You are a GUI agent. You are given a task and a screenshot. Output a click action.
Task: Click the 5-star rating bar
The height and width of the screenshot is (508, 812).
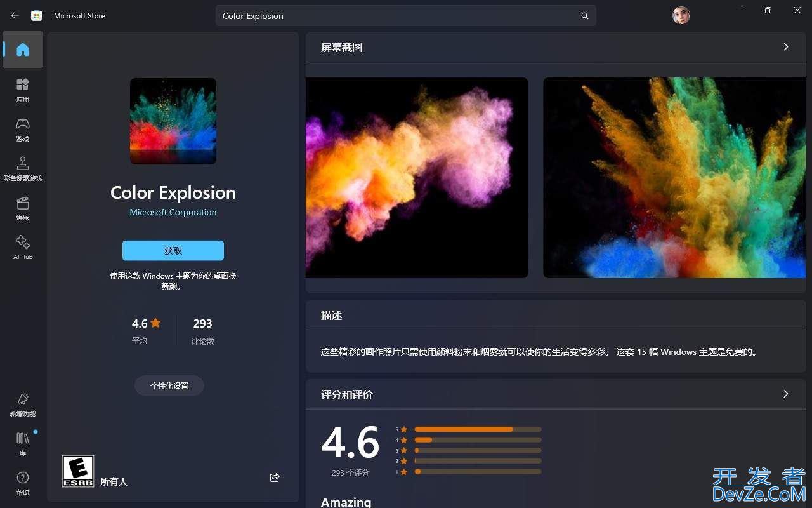coord(478,429)
